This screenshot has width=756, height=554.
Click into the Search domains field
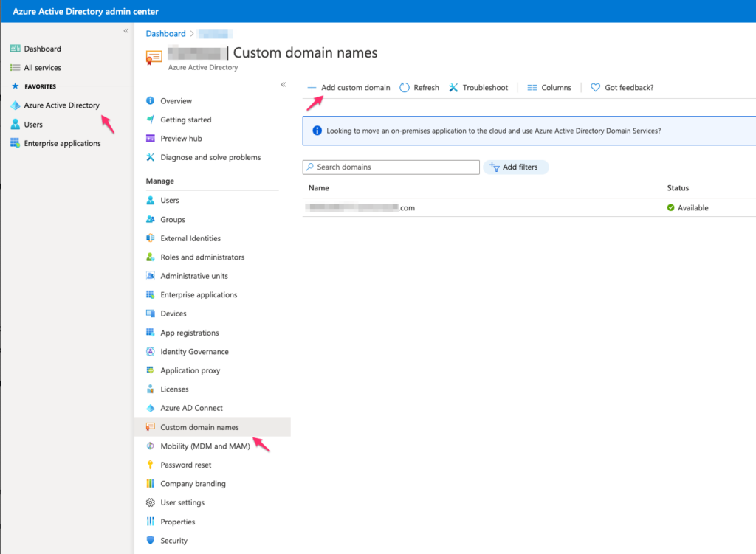[x=391, y=167]
